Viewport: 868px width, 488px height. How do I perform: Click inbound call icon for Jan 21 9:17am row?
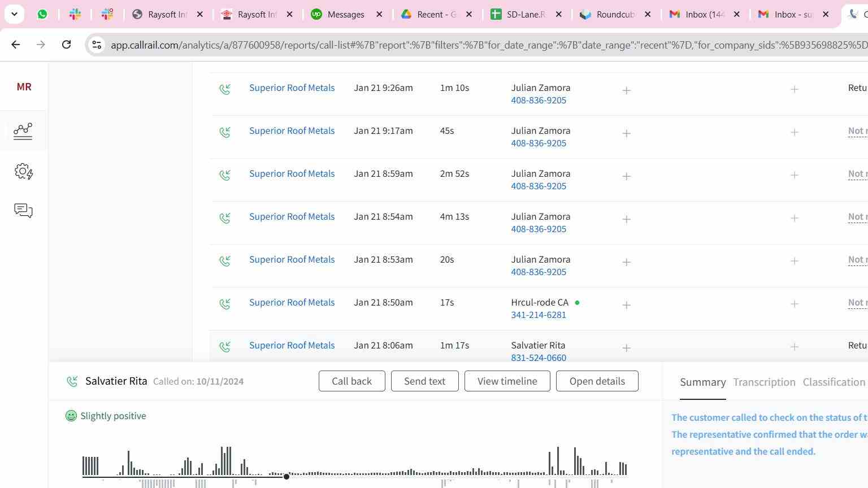coord(225,132)
